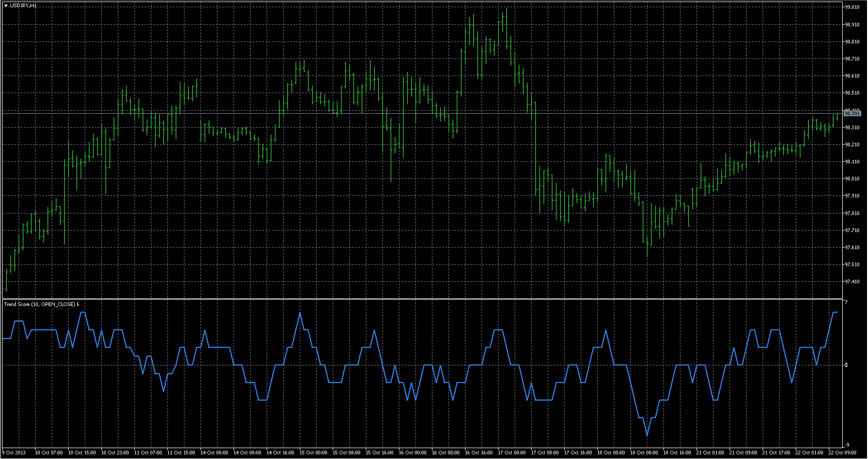Click the indicator scale value 7
Image resolution: width=868 pixels, height=459 pixels.
point(846,302)
